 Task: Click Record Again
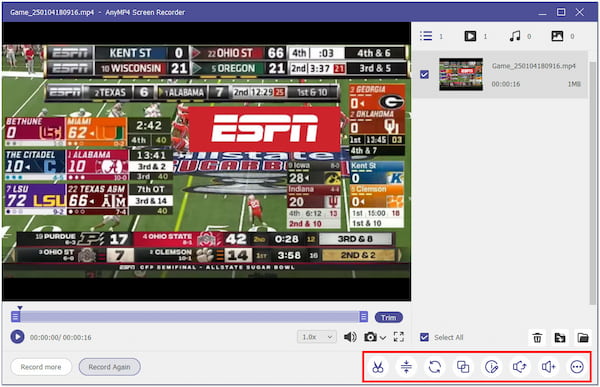[109, 367]
